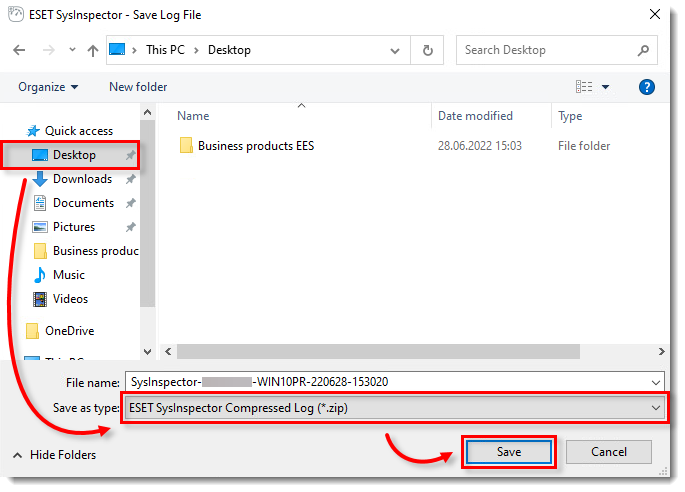Viewport: 685px width, 492px height.
Task: Click the Downloads blue arrow icon
Action: point(40,179)
